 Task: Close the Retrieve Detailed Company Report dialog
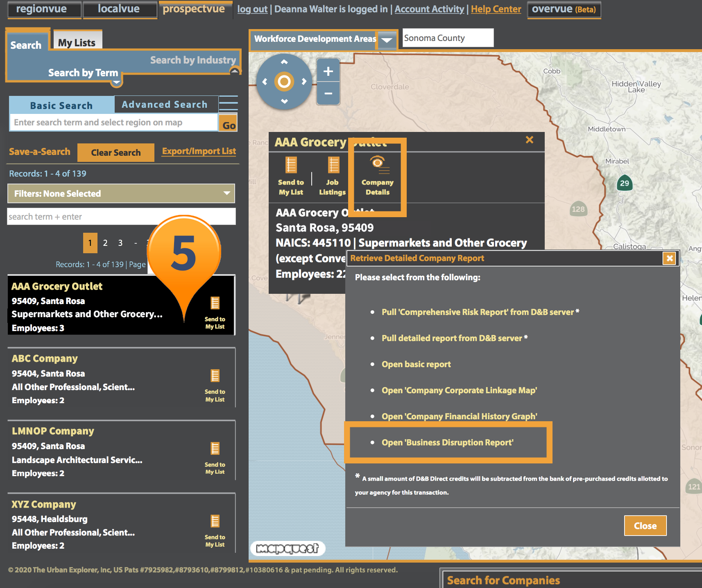(670, 258)
